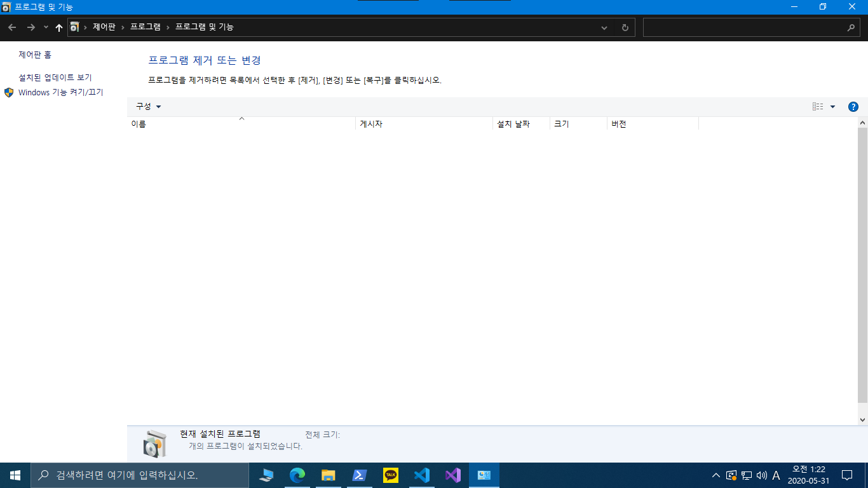Click the installed programs icon in details pane

point(154,444)
